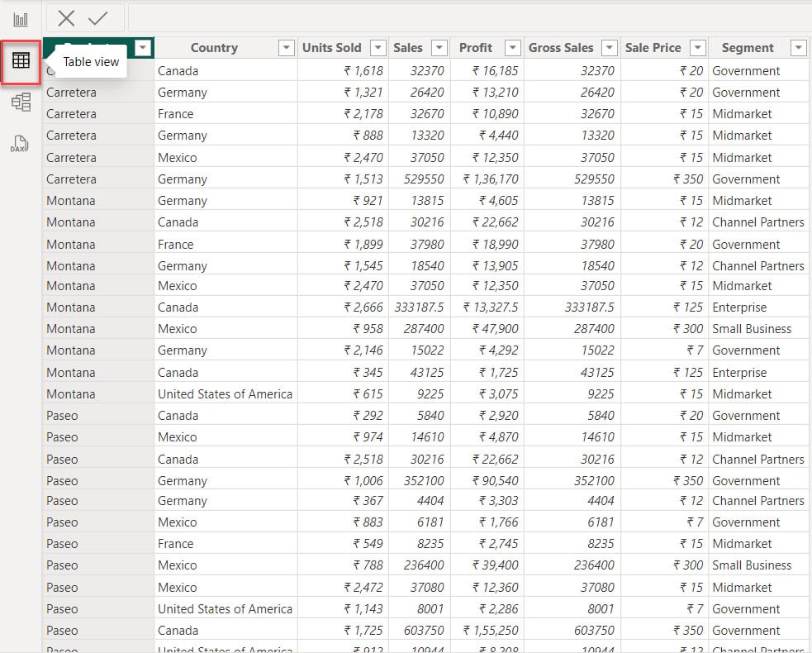This screenshot has width=812, height=653.
Task: Click Gross Sales cell 4404
Action: 601,501
